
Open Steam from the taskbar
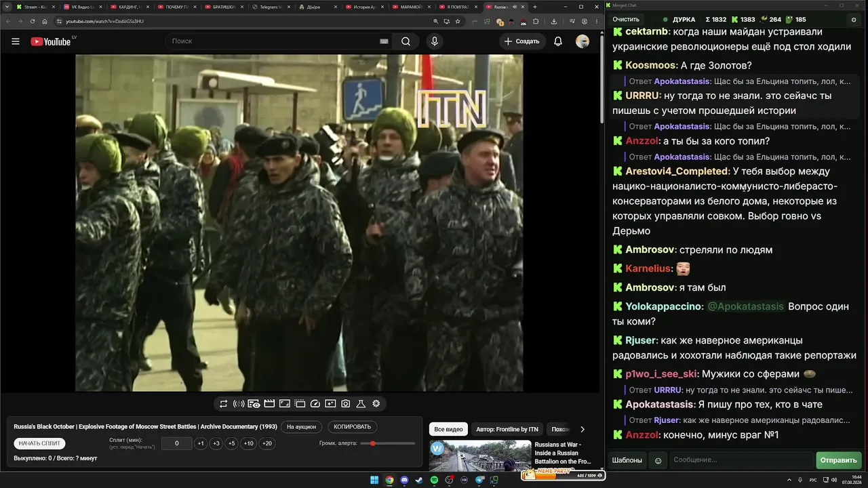click(x=419, y=480)
